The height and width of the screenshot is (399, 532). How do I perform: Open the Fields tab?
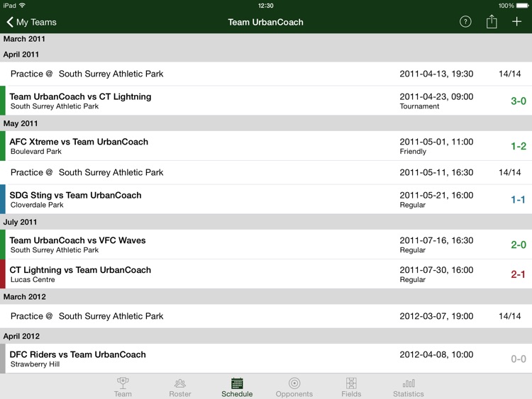351,388
